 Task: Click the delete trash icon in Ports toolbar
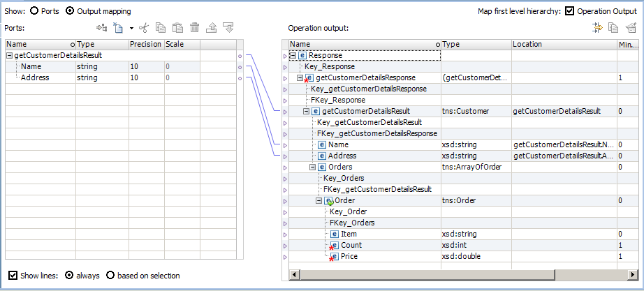click(x=194, y=28)
